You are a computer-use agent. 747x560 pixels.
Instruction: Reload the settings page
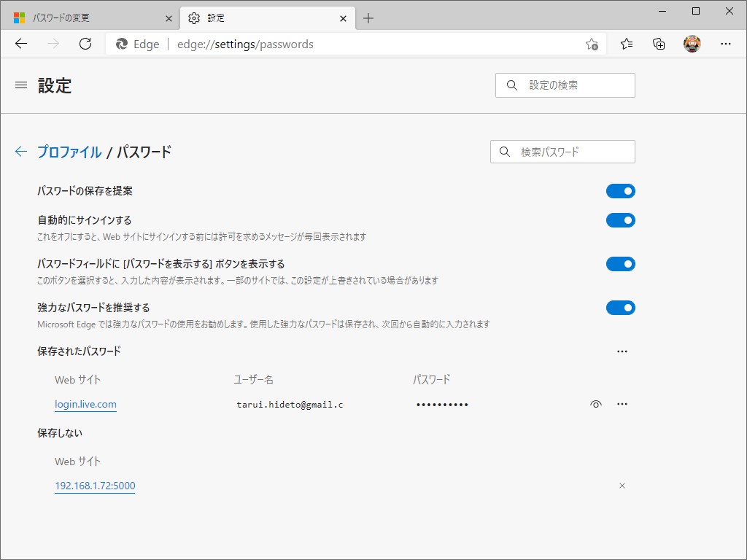point(85,43)
